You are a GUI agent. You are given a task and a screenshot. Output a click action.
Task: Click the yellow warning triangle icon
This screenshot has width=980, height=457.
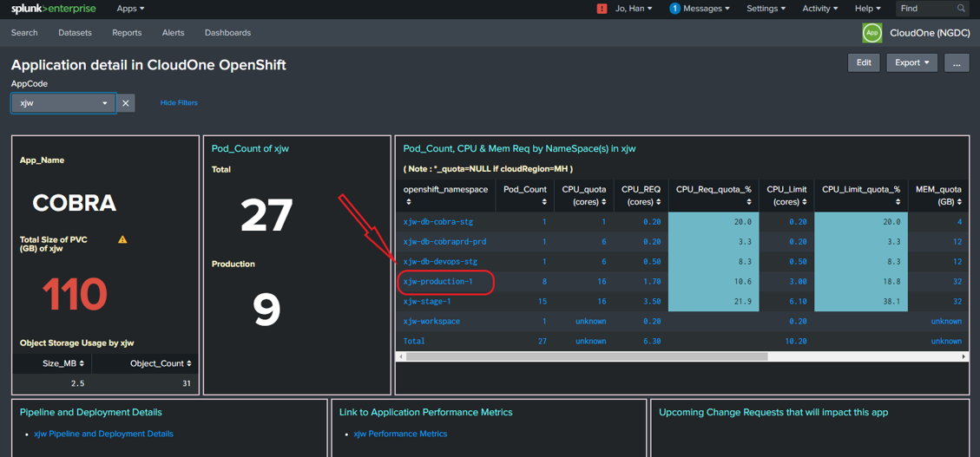point(122,239)
